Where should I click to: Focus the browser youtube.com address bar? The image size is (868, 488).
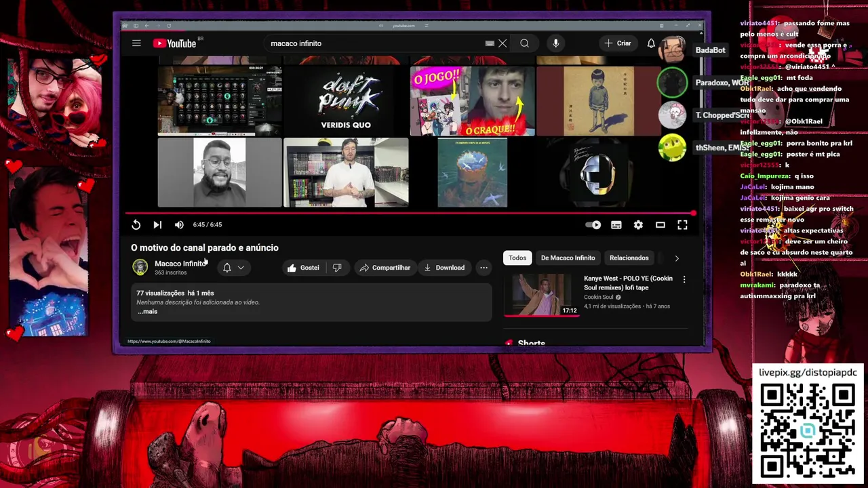(404, 26)
